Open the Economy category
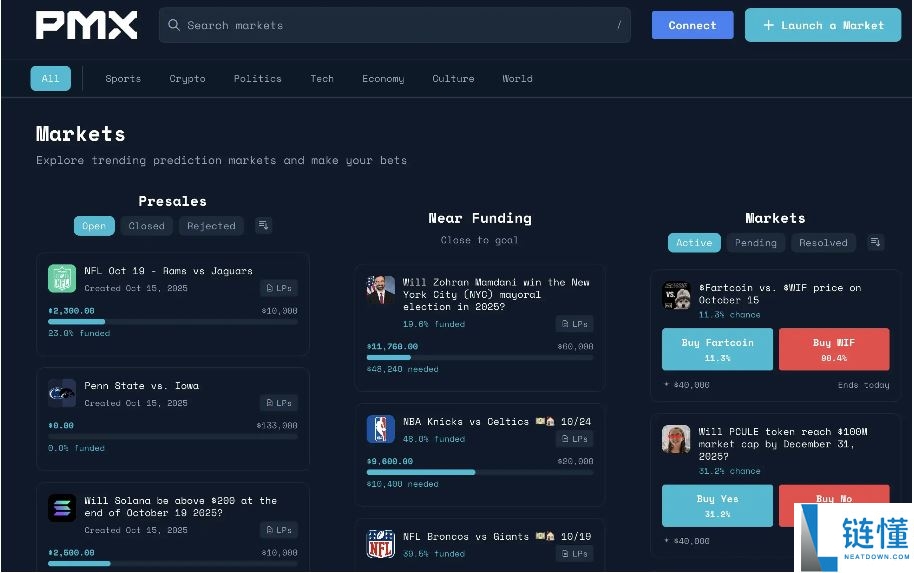914x573 pixels. (x=383, y=79)
